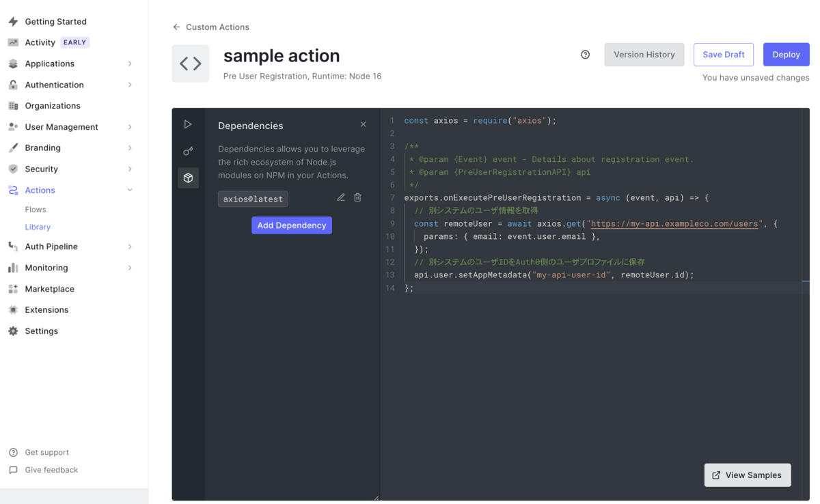820x504 pixels.
Task: Edit axios@latest with the pencil icon
Action: click(340, 197)
